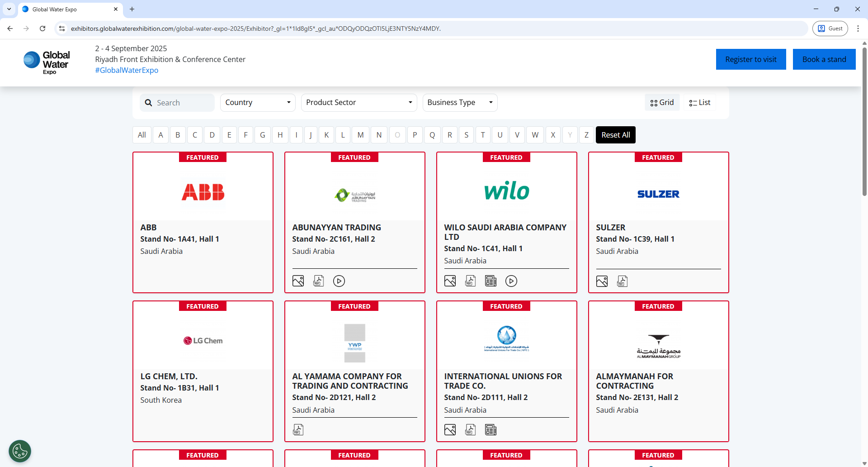868x467 pixels.
Task: Click the Register to visit button
Action: click(751, 59)
